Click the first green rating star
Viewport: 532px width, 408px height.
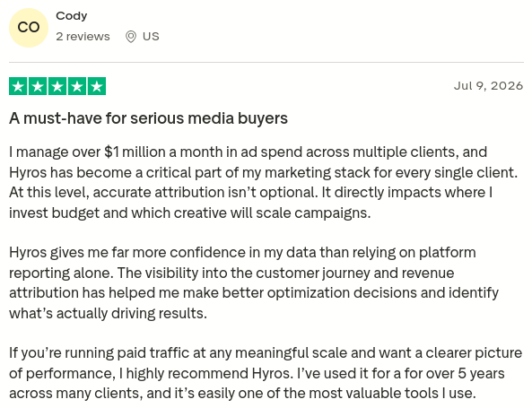18,86
